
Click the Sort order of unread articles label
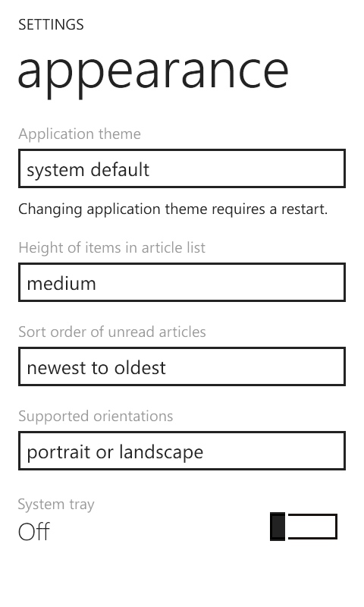coord(112,332)
